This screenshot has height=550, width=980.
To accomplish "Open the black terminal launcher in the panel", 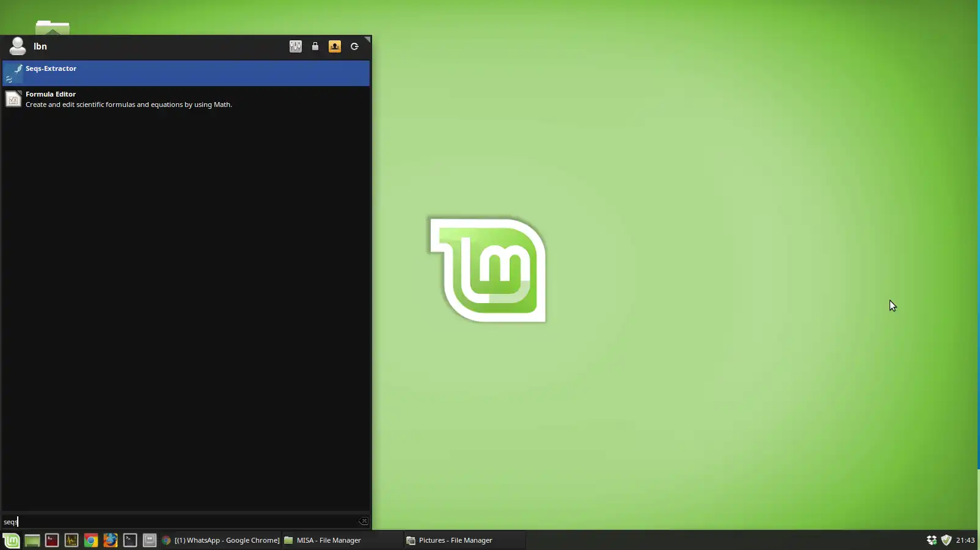I will [x=130, y=540].
